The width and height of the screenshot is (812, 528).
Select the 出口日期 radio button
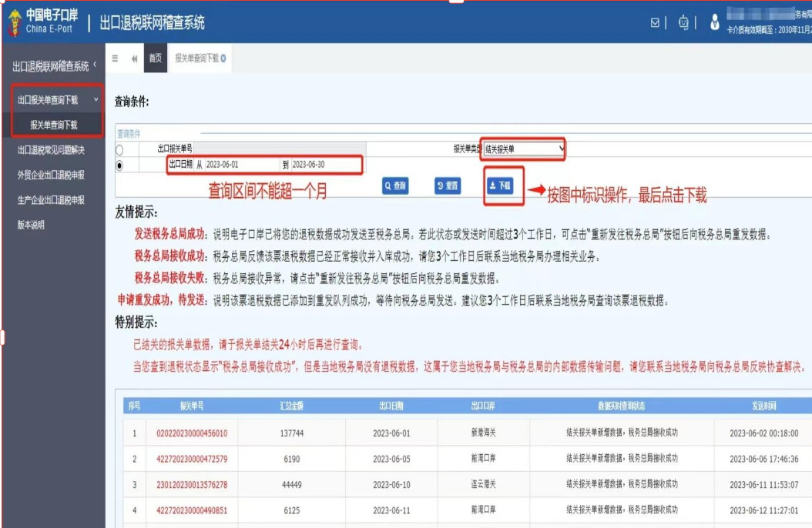tap(119, 165)
